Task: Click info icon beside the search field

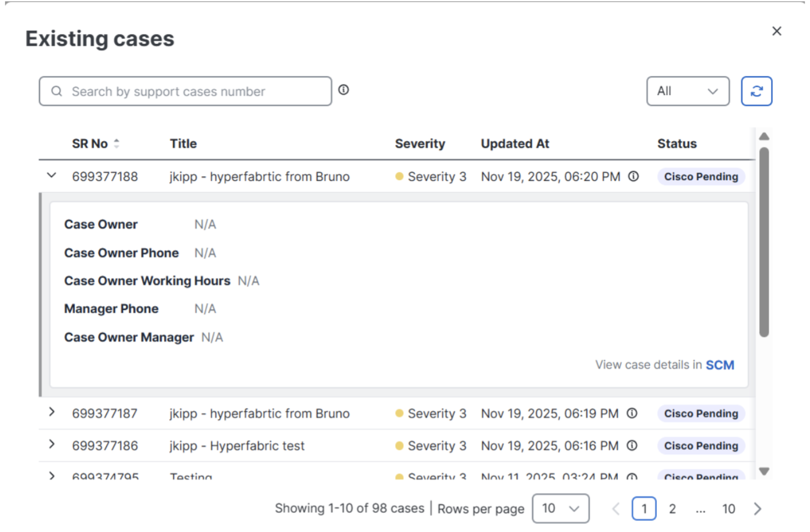Action: tap(344, 90)
